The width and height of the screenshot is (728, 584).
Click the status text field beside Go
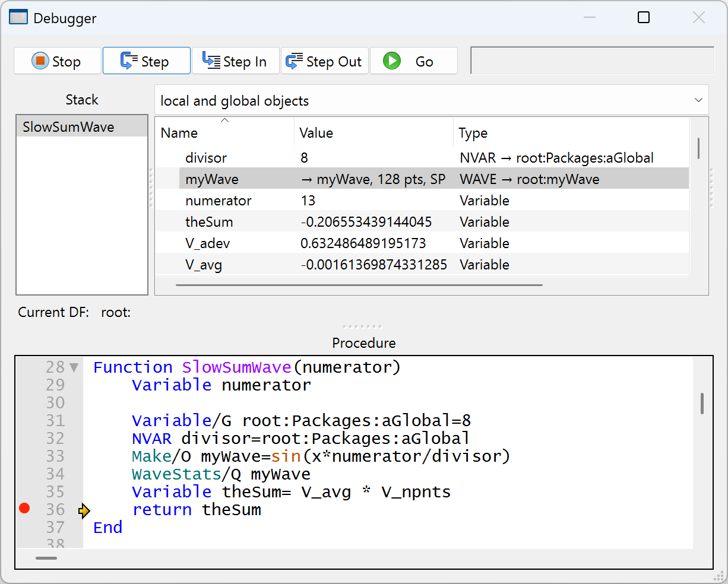(591, 61)
